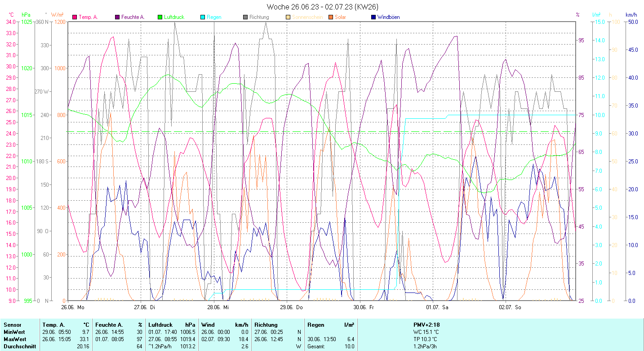The width and height of the screenshot is (644, 351).
Task: Select the 'Sonnenschein' legend label
Action: point(307,18)
